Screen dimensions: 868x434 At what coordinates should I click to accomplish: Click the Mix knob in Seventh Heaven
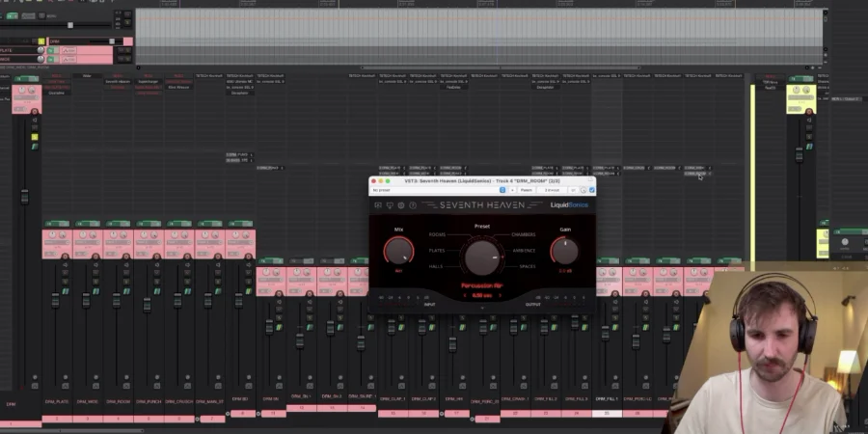click(398, 251)
